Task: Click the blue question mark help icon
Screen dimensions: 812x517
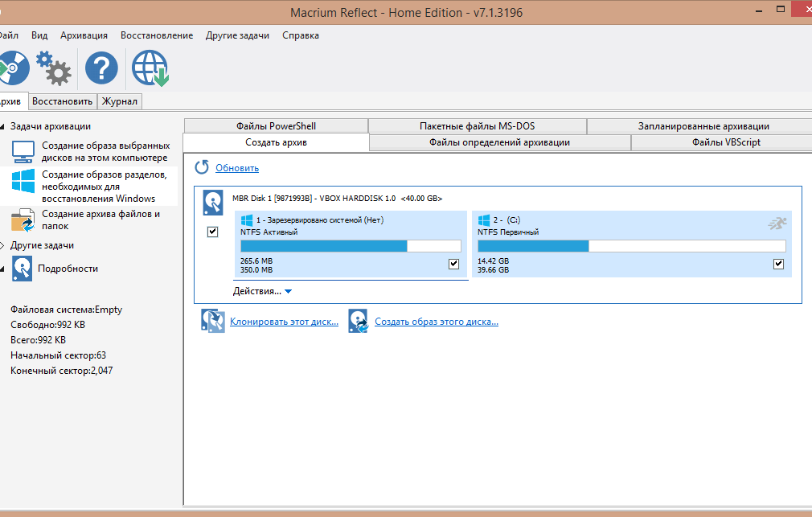Action: pyautogui.click(x=101, y=68)
